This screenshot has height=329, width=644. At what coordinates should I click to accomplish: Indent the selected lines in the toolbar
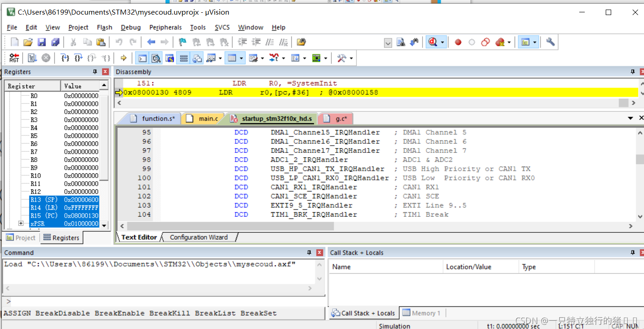(242, 42)
